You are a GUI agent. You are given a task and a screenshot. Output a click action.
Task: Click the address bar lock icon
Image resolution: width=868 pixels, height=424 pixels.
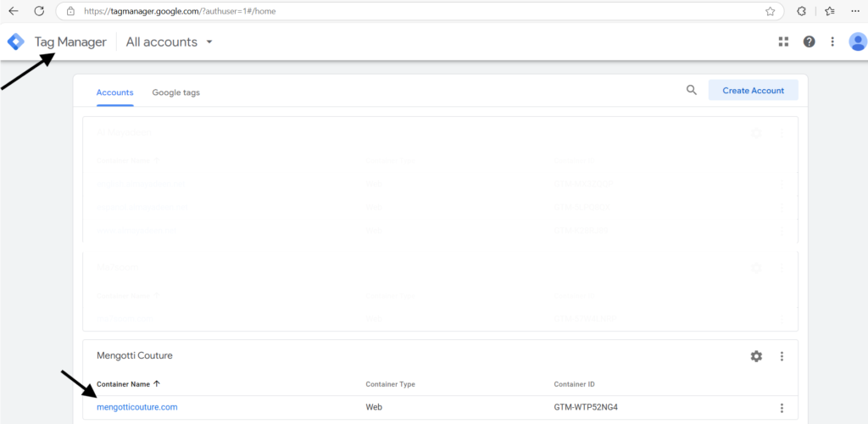coord(70,11)
